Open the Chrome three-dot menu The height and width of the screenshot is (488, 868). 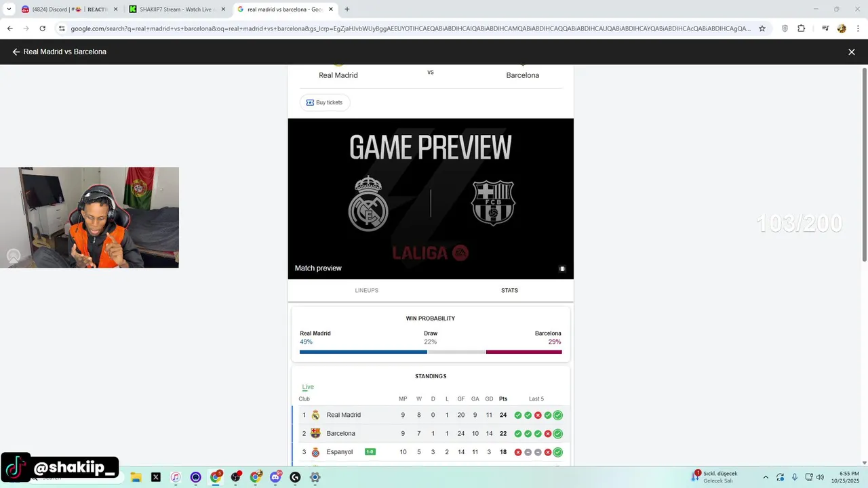[x=858, y=28]
